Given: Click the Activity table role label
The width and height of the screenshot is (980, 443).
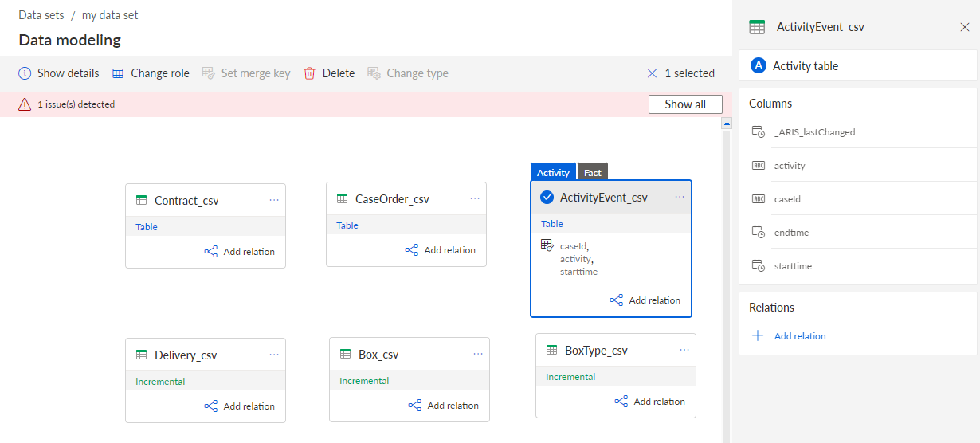Looking at the screenshot, I should click(806, 66).
